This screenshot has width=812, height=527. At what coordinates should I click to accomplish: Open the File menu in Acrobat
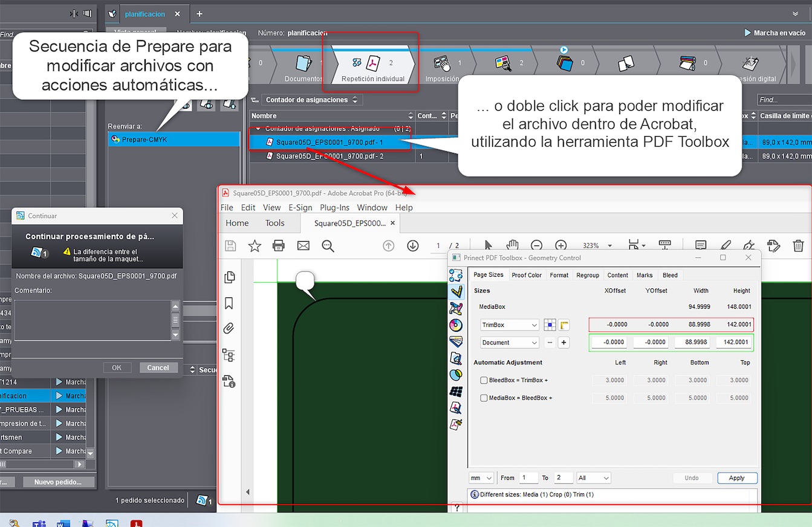227,207
